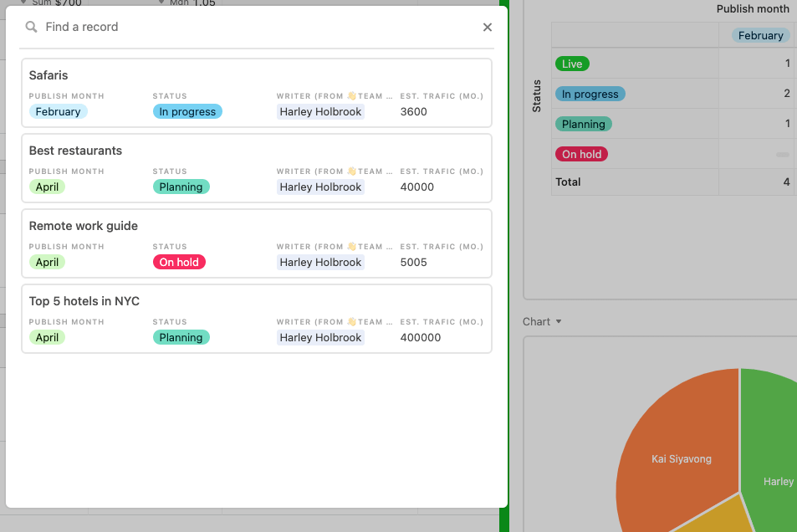
Task: Click traffic value 3600
Action: tap(413, 111)
